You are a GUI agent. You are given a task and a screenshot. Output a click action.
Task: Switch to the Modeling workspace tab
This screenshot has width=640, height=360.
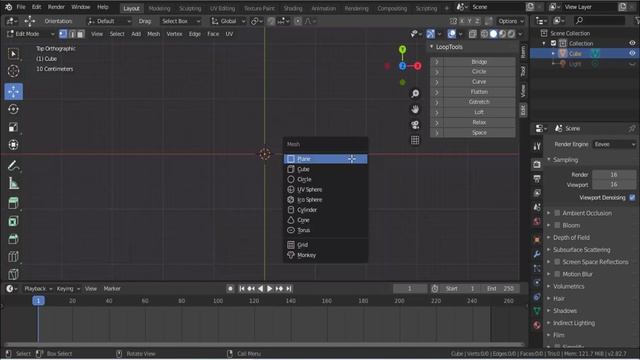coord(159,8)
